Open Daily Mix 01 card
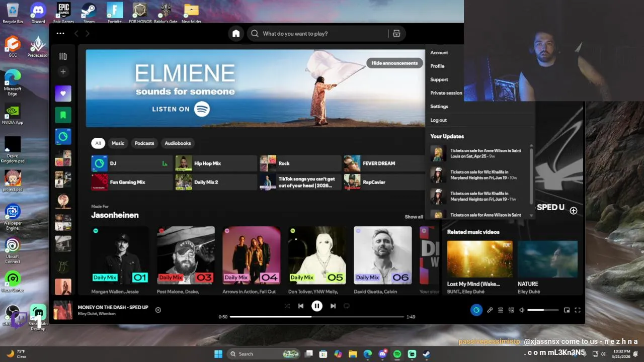Screen dimensions: 644x362 coord(120,261)
